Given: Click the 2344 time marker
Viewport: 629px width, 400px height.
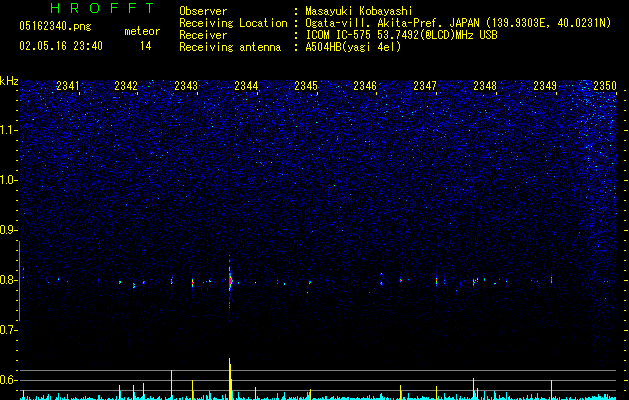Looking at the screenshot, I should pos(246,86).
